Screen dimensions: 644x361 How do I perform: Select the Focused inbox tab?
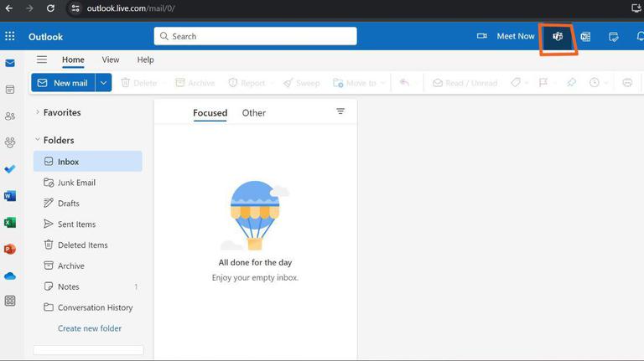pyautogui.click(x=210, y=113)
